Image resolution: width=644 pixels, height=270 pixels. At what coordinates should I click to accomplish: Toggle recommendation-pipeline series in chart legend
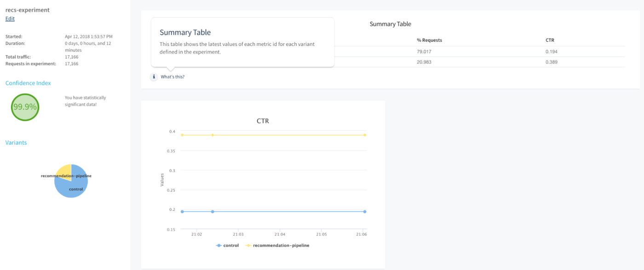278,246
